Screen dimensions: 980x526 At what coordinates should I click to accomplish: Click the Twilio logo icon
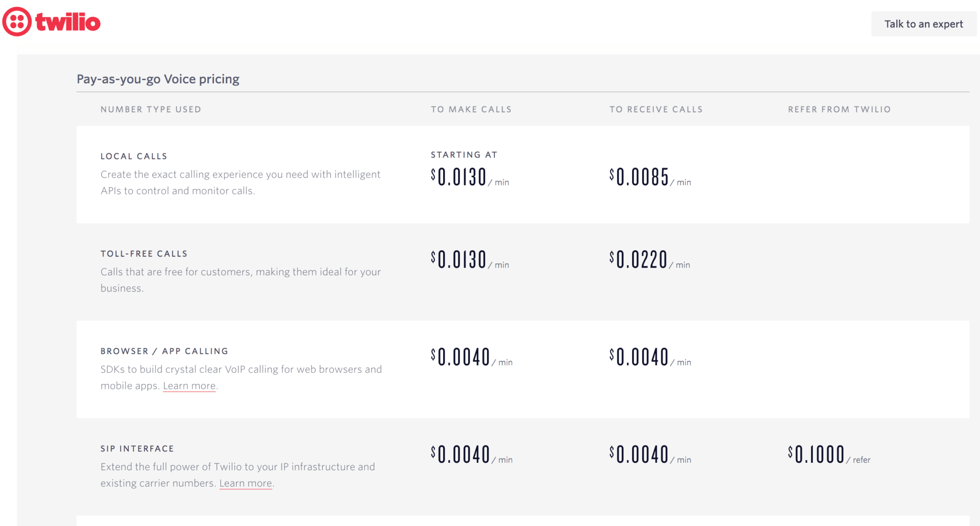point(17,22)
